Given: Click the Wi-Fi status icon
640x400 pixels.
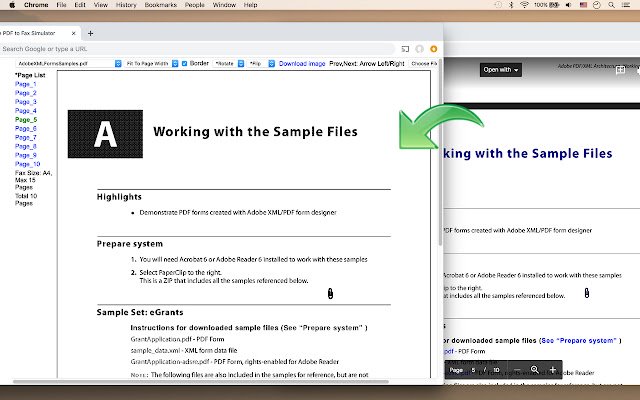Looking at the screenshot, I should [x=524, y=5].
